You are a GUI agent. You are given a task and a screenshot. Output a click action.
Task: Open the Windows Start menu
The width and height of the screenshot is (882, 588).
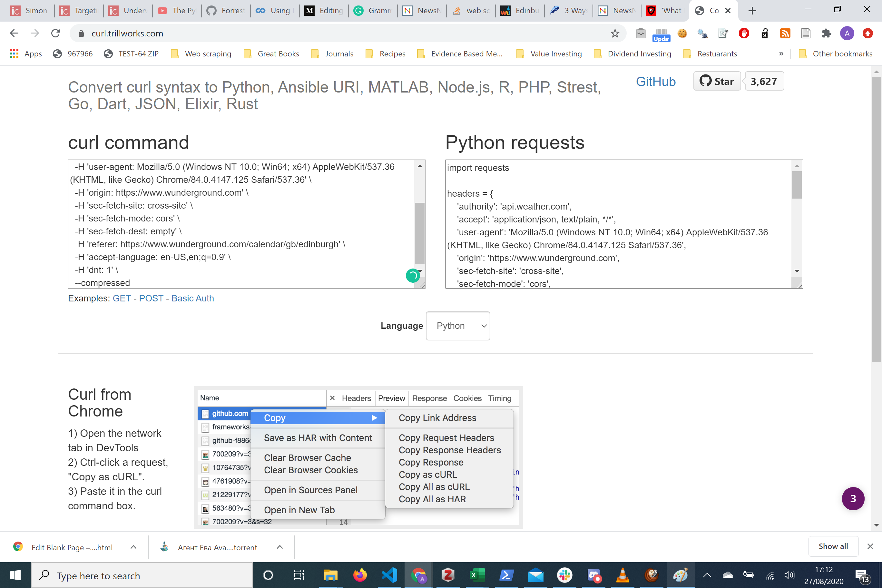coord(15,575)
